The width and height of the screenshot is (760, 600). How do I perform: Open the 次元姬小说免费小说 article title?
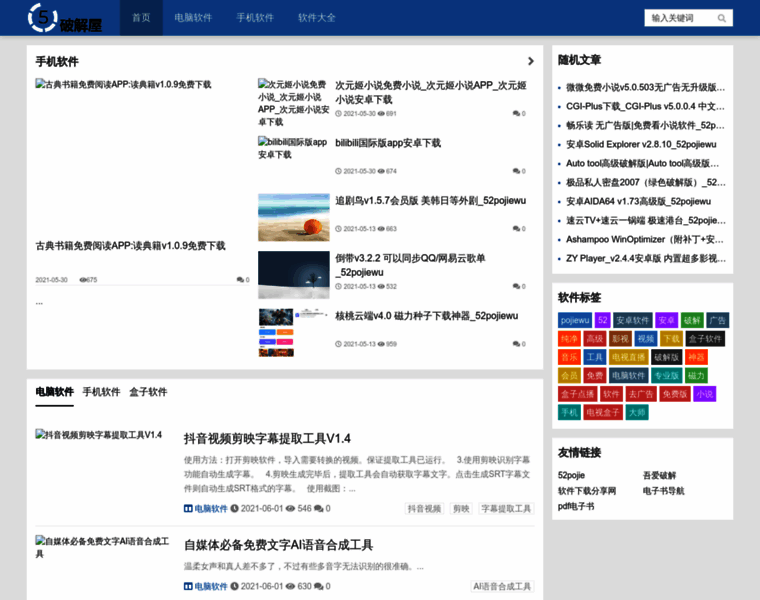tap(431, 92)
